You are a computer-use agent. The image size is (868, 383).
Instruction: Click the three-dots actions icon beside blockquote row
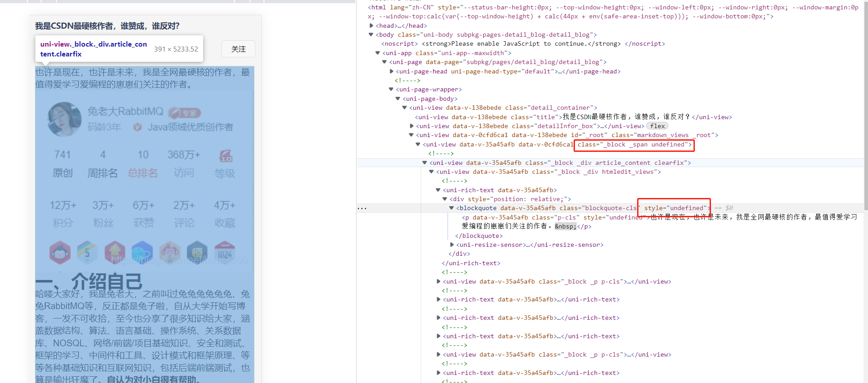tap(362, 208)
